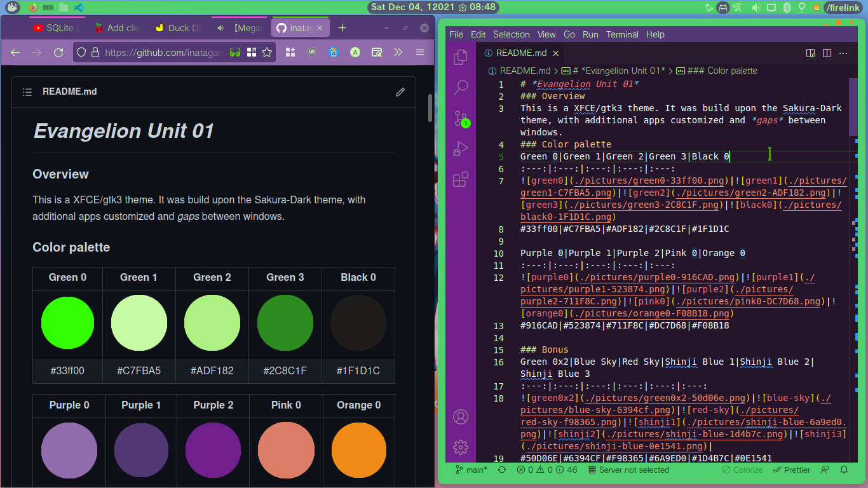Open markdown preview to the side
Screen dimensions: 868x488
pos(810,53)
